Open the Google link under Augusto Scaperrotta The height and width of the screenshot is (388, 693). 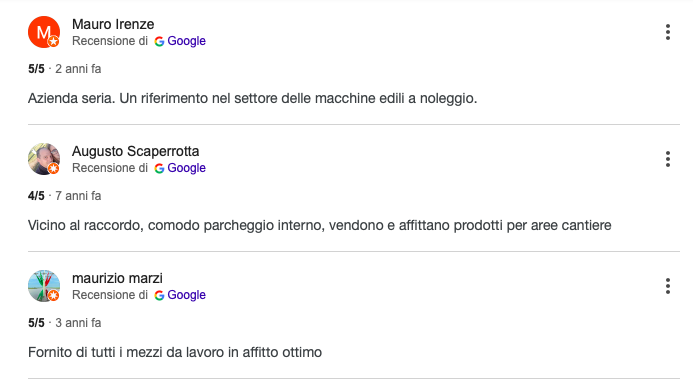186,168
